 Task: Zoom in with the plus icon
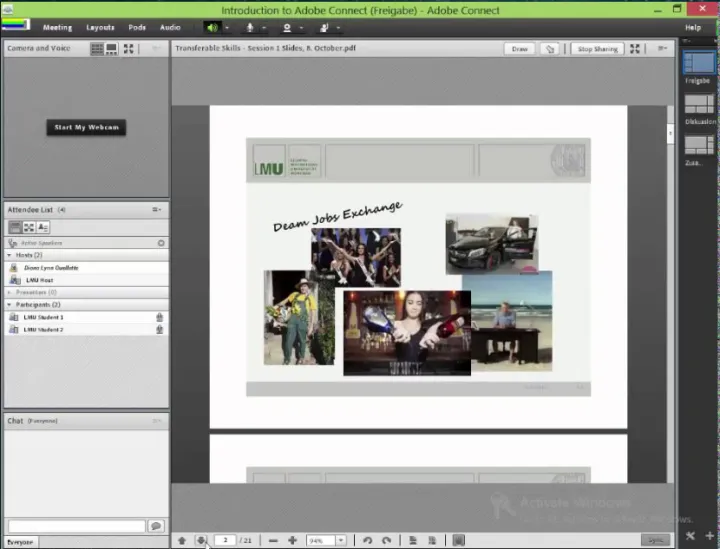click(x=292, y=540)
